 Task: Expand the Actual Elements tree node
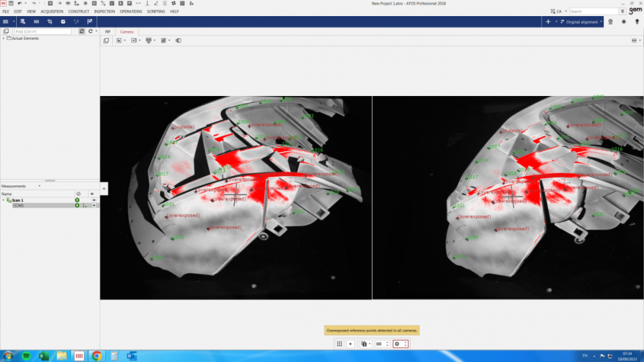[x=3, y=39]
